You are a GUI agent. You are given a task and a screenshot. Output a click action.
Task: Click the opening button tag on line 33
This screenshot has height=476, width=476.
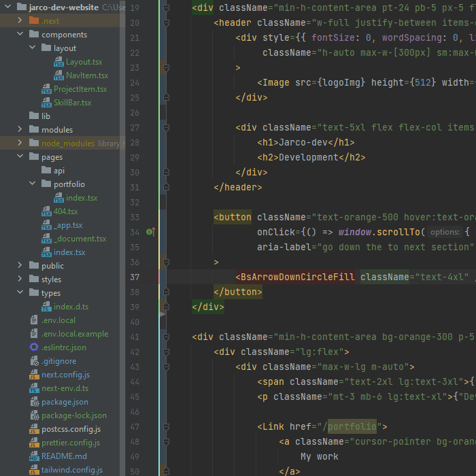(233, 217)
